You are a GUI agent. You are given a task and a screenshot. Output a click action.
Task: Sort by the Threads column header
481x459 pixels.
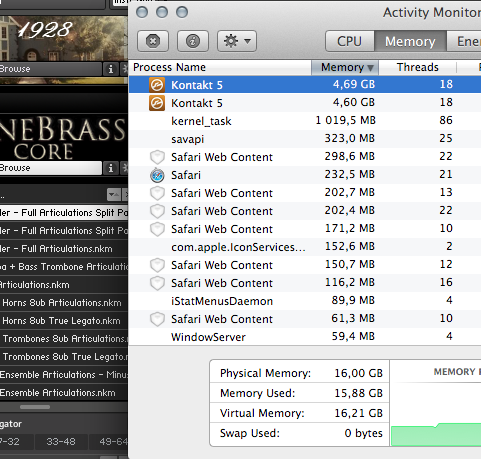click(417, 67)
